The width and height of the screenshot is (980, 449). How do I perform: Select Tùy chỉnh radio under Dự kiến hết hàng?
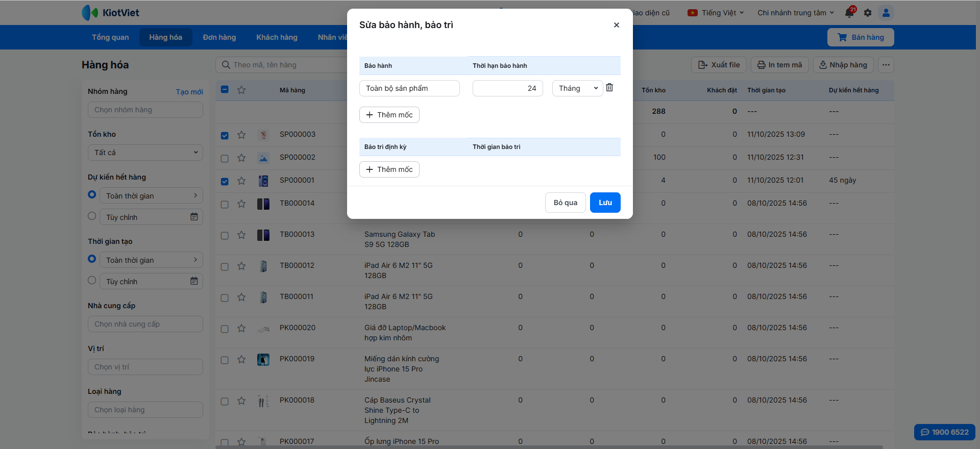(x=92, y=216)
